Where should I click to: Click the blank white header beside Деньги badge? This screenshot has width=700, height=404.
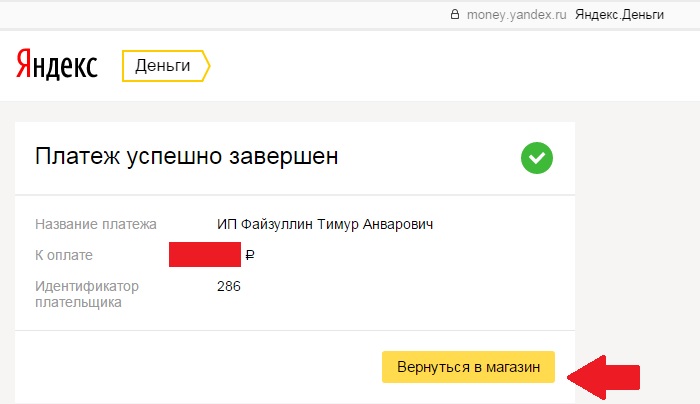pos(446,66)
